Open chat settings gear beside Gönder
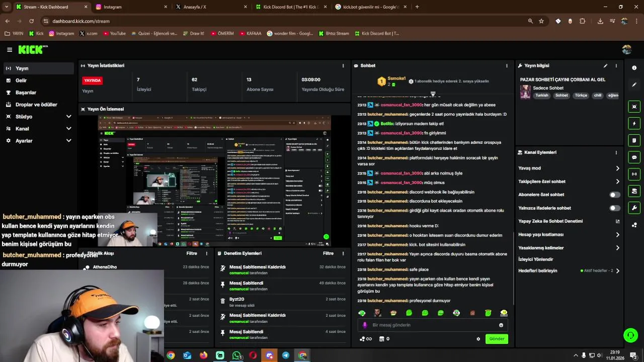The height and width of the screenshot is (362, 644). point(478,339)
